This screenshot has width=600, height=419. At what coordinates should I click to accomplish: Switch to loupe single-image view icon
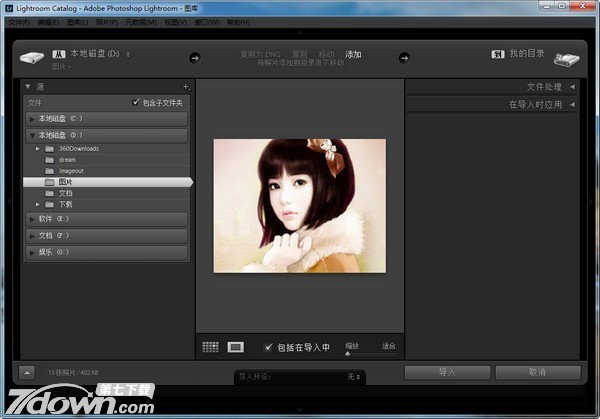[236, 347]
